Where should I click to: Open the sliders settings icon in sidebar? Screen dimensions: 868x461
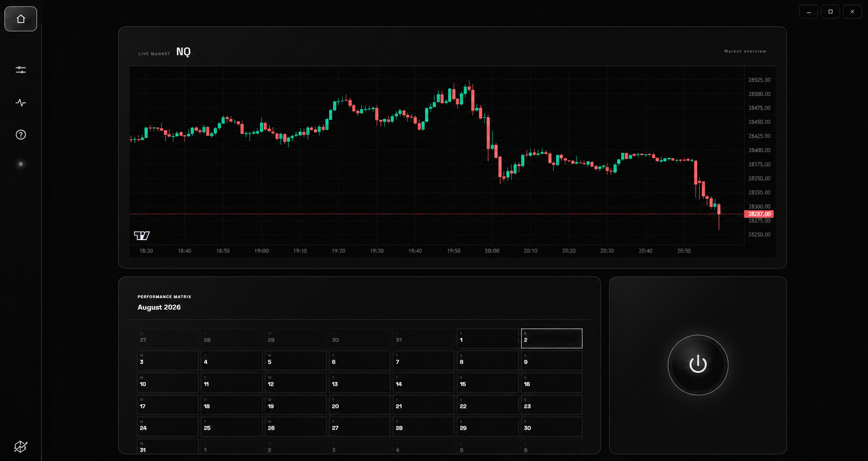[21, 70]
